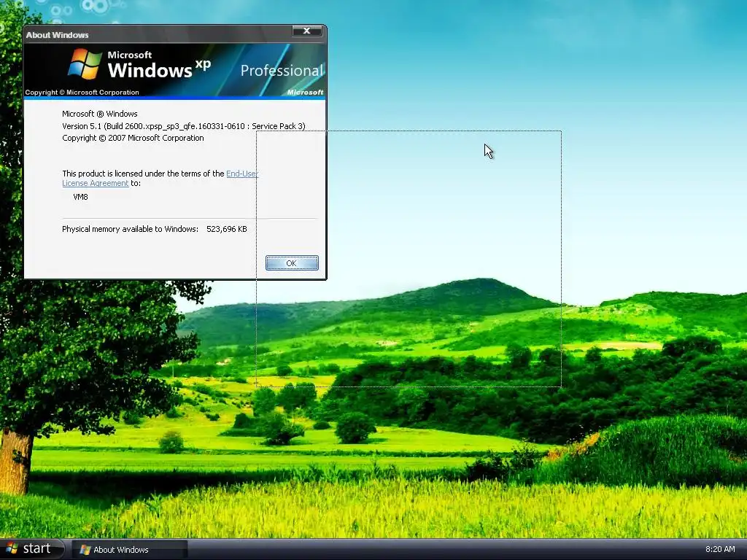
Task: Click the Windows flag icon on Start
Action: click(12, 548)
